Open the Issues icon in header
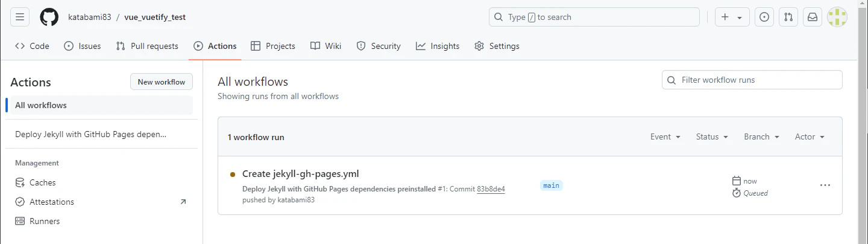 point(764,17)
